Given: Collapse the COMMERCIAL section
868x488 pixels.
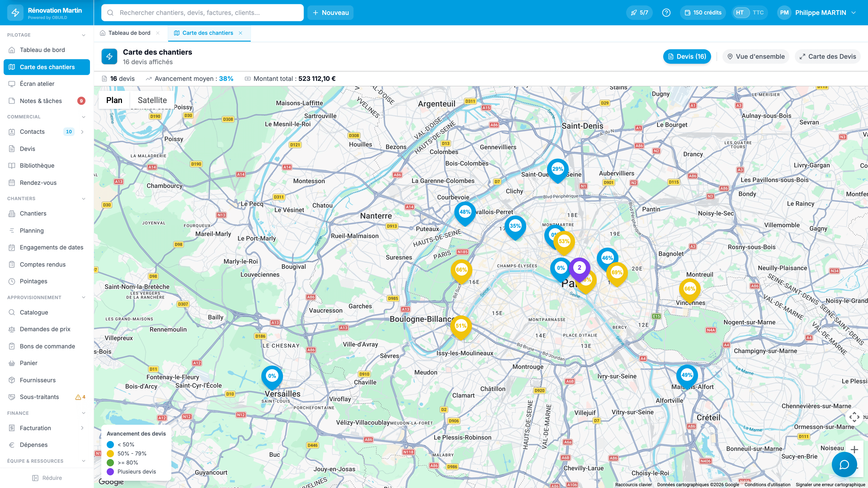Looking at the screenshot, I should pos(84,117).
